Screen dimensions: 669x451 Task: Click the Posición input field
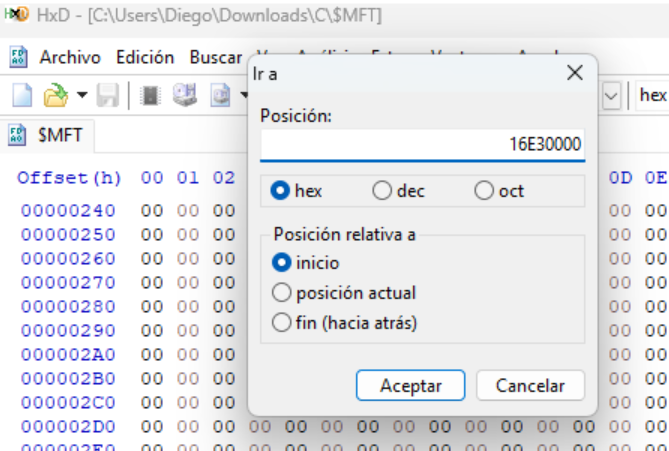tap(422, 144)
